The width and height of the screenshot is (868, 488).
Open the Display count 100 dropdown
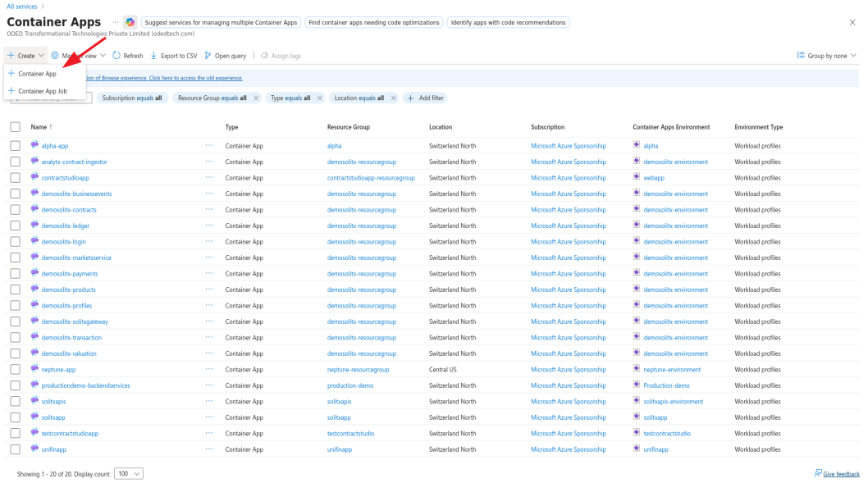129,473
